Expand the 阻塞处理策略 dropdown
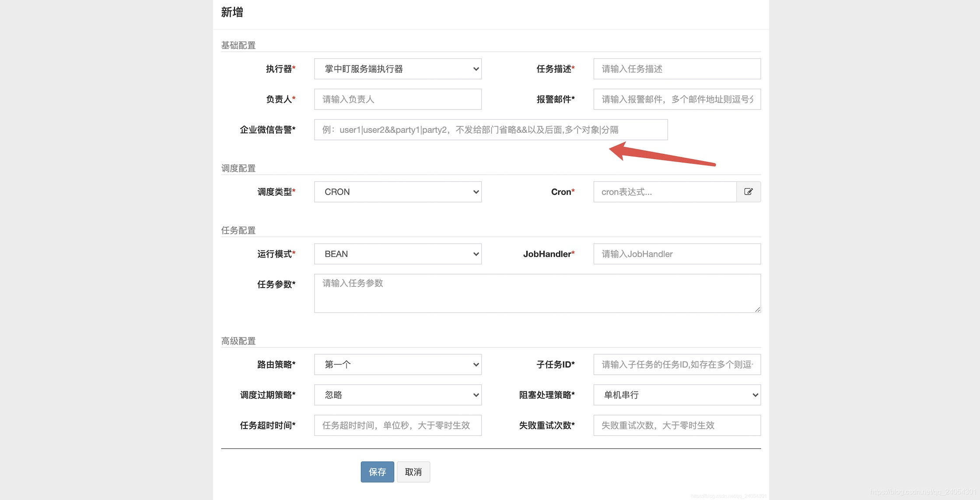This screenshot has height=500, width=980. [x=676, y=395]
